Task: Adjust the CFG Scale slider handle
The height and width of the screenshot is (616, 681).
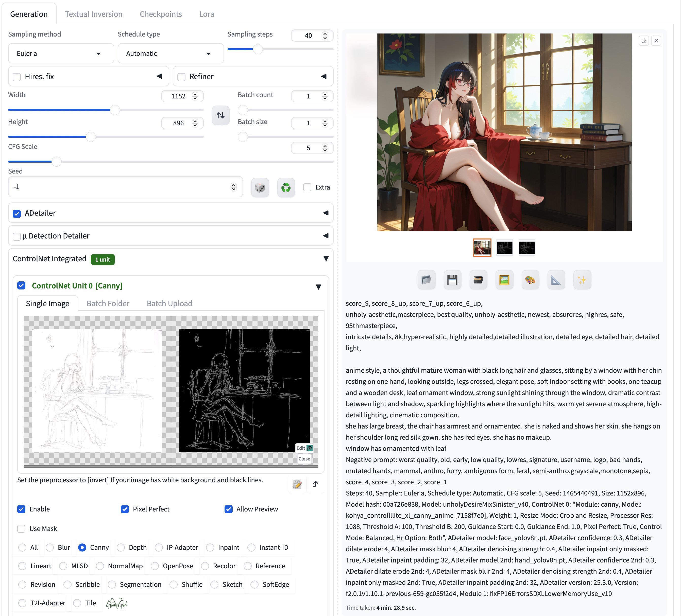Action: [x=56, y=162]
